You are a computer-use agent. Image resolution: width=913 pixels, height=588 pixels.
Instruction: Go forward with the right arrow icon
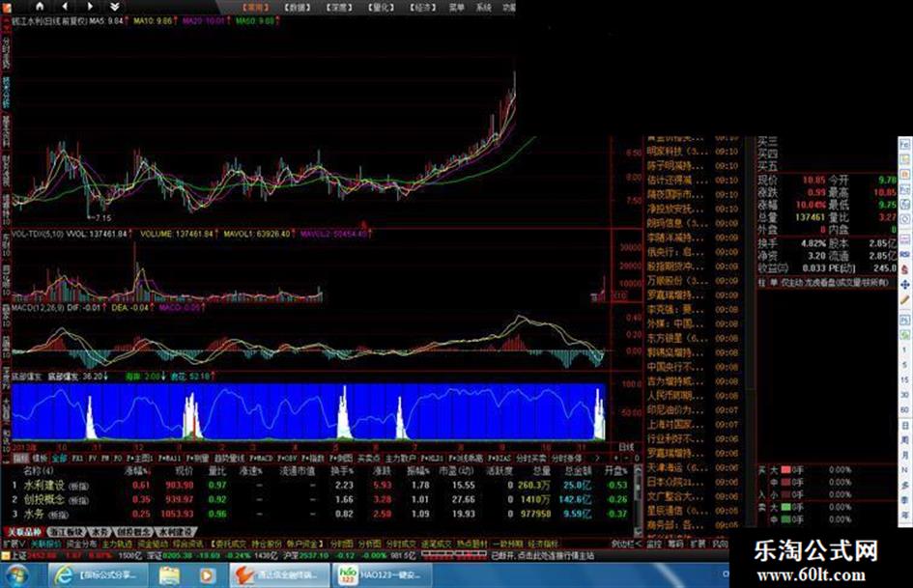click(90, 7)
